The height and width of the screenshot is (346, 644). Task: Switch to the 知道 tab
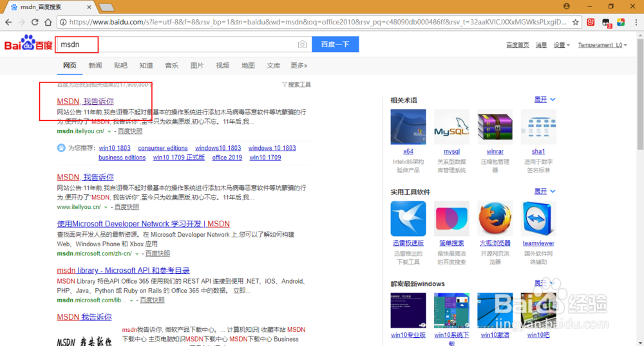point(146,66)
